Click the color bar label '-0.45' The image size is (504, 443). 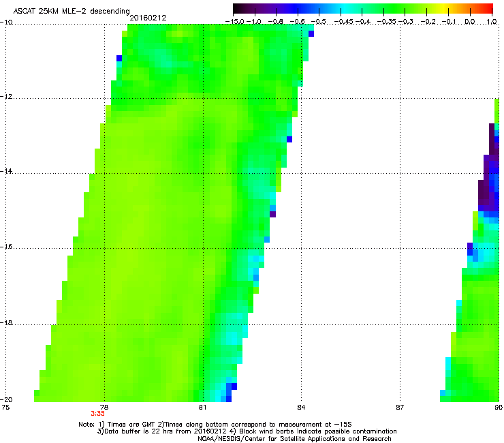[344, 22]
